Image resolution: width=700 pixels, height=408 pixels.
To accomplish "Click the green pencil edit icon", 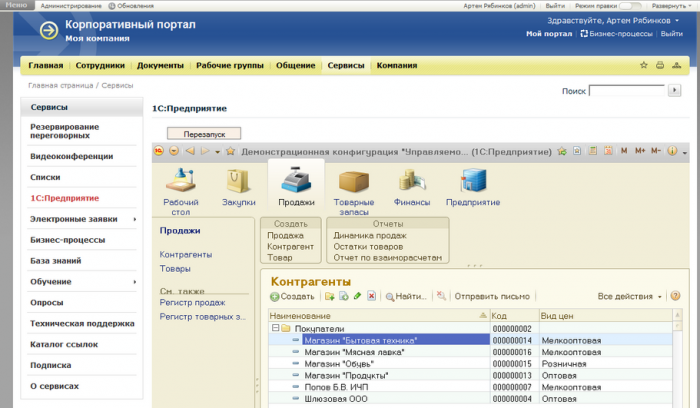I will tap(357, 296).
